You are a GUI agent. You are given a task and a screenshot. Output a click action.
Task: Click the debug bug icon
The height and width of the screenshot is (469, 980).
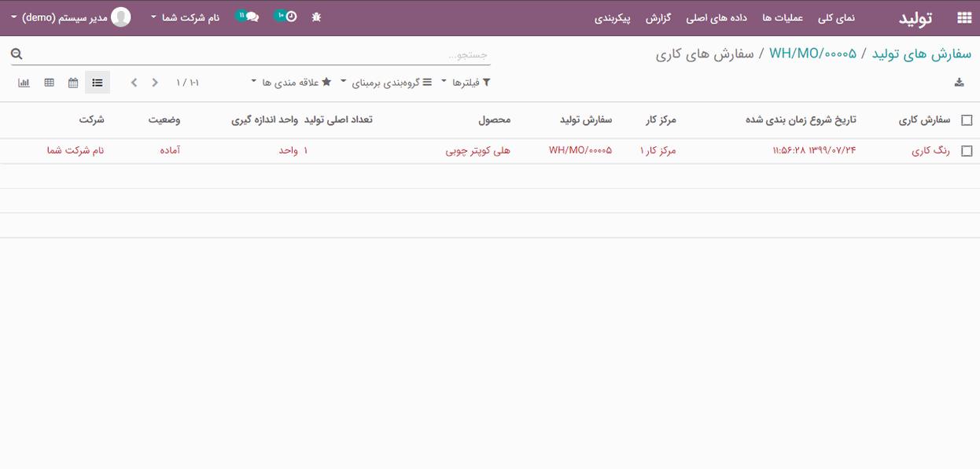316,17
